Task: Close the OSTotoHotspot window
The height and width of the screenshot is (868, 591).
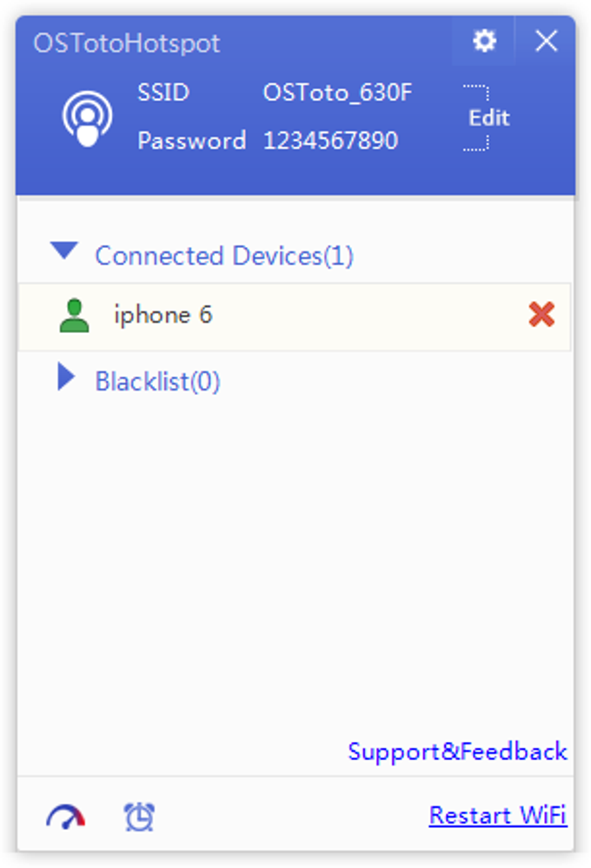Action: (546, 41)
